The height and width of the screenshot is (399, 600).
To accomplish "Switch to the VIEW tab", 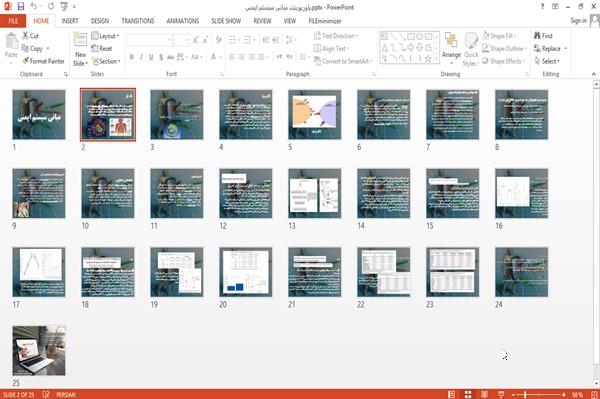I will point(290,21).
